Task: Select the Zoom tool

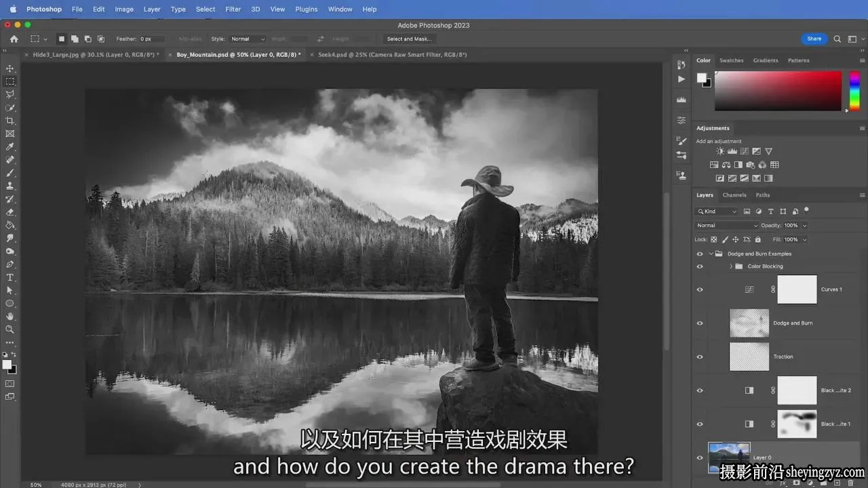Action: [10, 329]
